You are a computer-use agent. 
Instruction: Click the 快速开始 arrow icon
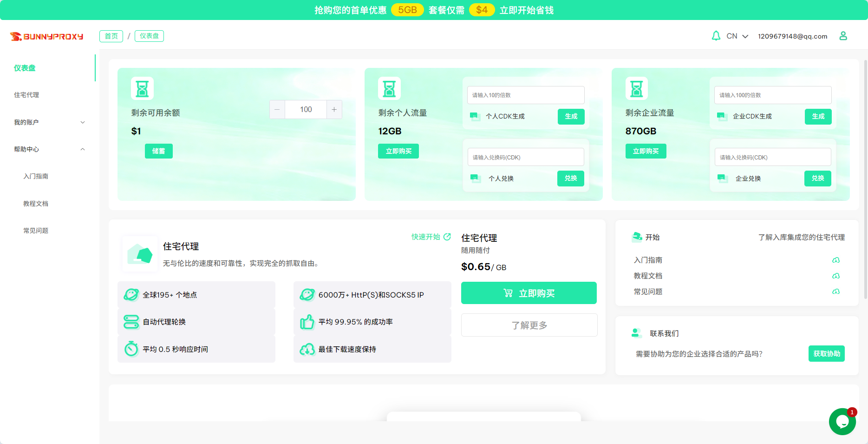[447, 237]
